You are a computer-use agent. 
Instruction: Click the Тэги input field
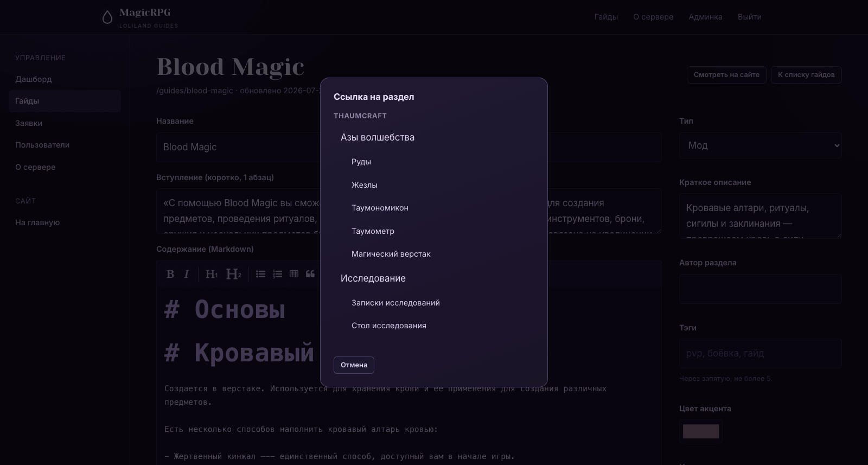[x=760, y=353]
